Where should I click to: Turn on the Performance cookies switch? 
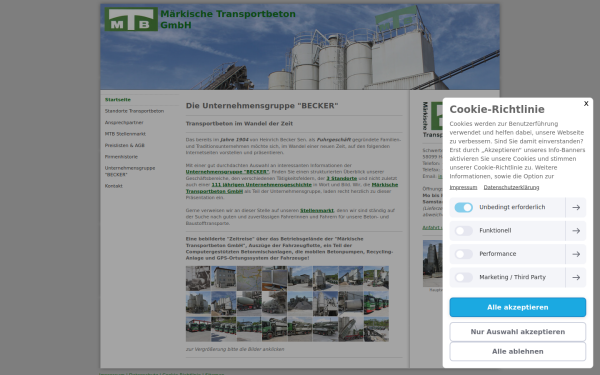463,254
